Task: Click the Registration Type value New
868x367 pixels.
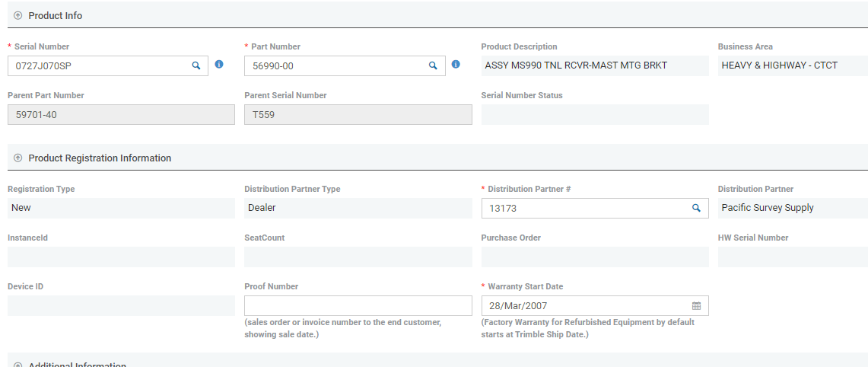Action: 121,208
